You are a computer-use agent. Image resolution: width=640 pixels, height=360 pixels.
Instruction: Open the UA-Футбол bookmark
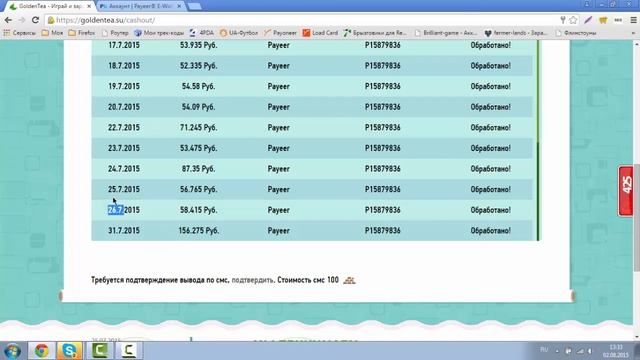(239, 33)
